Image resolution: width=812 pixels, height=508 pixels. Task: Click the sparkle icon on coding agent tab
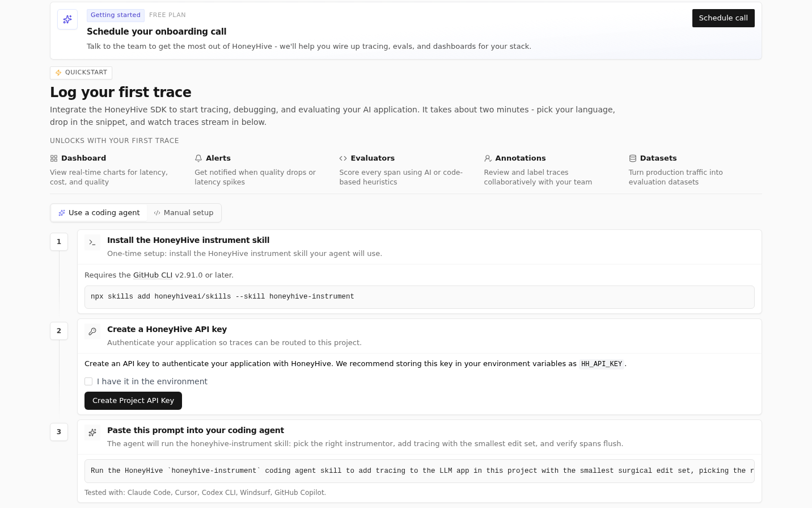62,213
